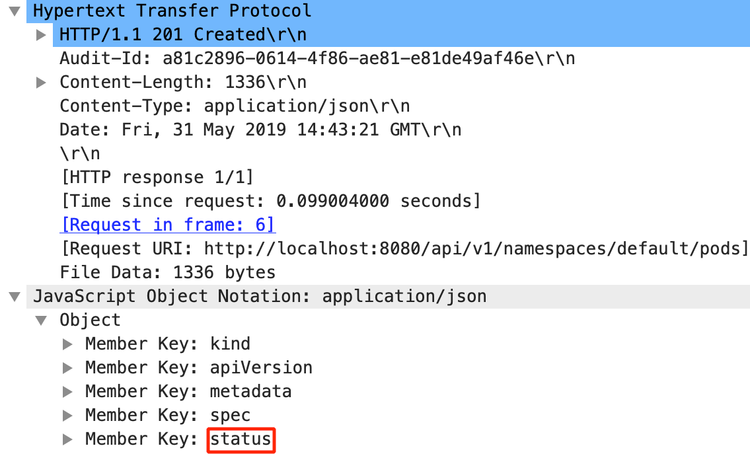Click the highlighted status key text
This screenshot has width=750, height=456.
pos(240,439)
